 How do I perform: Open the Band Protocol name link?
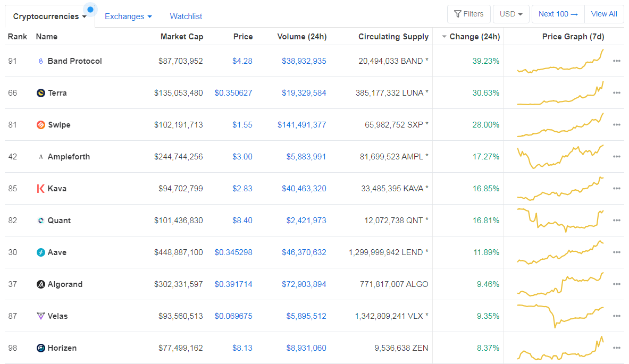(74, 61)
